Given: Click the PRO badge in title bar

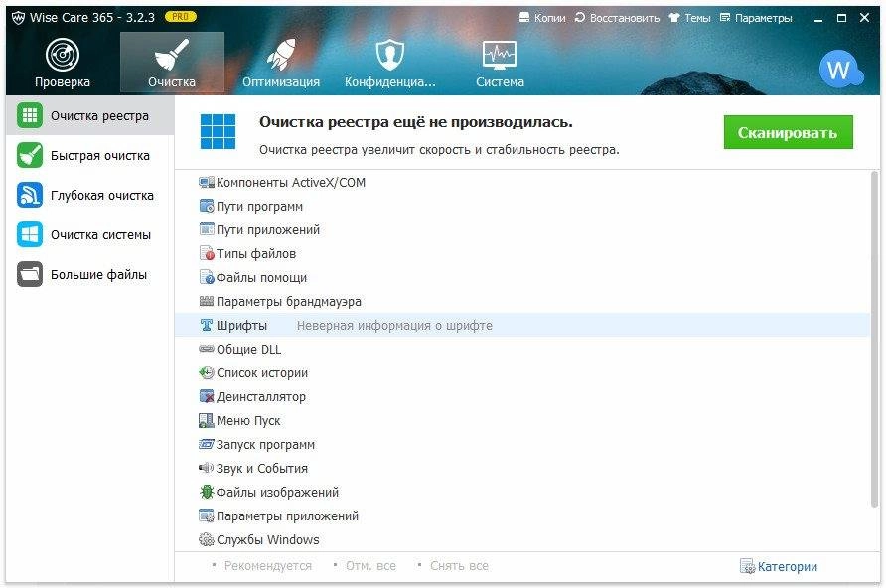Looking at the screenshot, I should click(x=180, y=17).
